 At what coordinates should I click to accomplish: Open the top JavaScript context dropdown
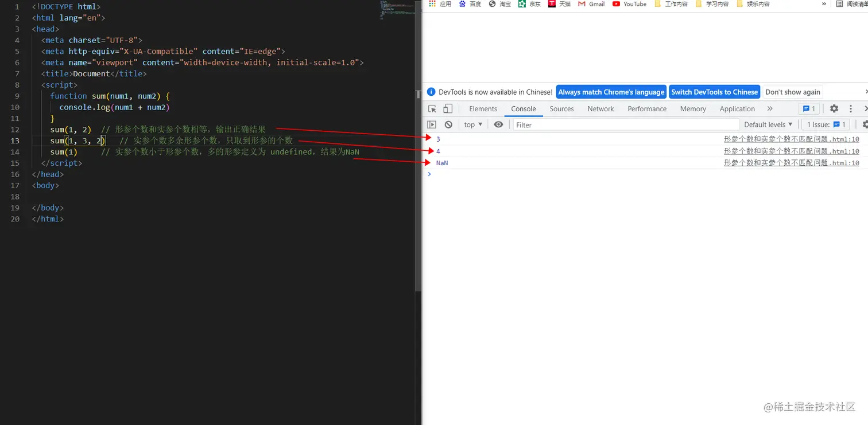point(474,124)
